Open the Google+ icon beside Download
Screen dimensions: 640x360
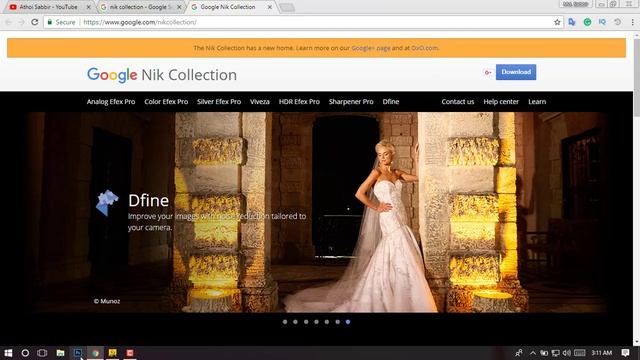coord(487,73)
